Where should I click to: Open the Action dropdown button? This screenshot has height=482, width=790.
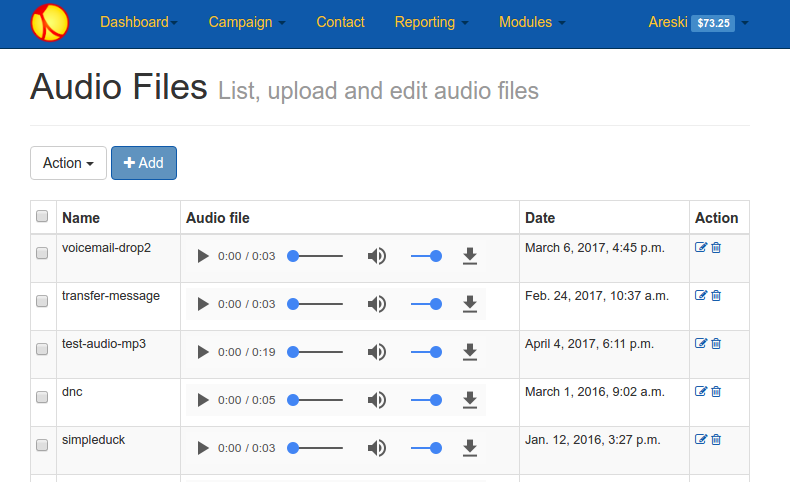[69, 163]
